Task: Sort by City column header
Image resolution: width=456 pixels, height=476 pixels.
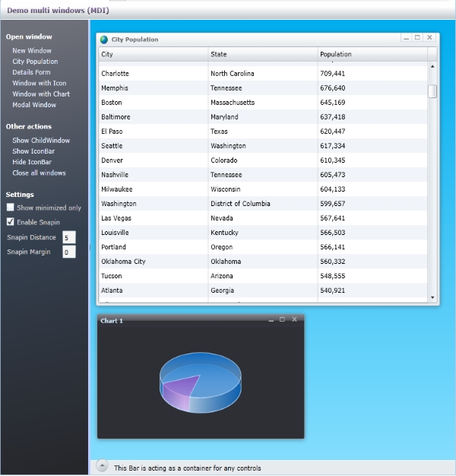Action: (x=154, y=54)
